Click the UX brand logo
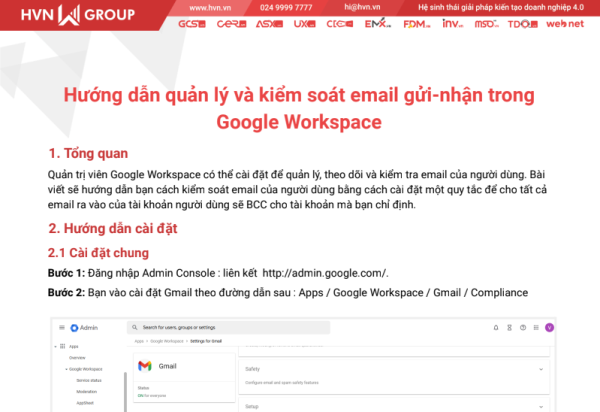Screen dimensions: 600x412 [305, 24]
